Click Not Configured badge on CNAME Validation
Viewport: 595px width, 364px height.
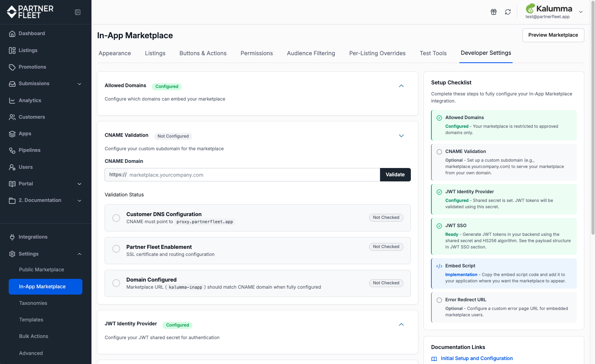pyautogui.click(x=173, y=136)
